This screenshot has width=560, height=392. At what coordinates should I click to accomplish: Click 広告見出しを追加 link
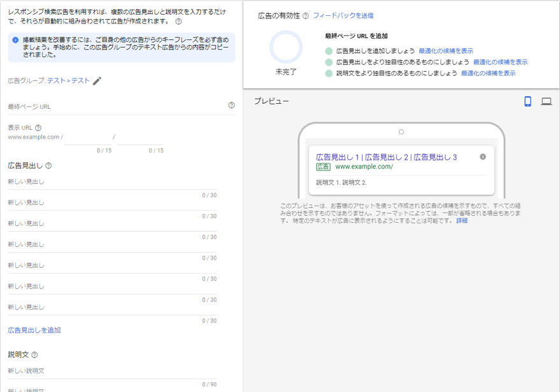pos(34,330)
